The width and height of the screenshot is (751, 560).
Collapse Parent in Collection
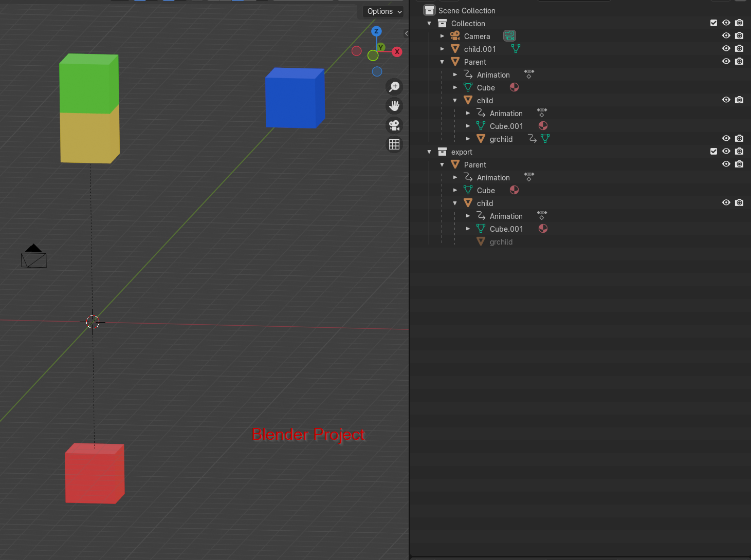pyautogui.click(x=442, y=62)
